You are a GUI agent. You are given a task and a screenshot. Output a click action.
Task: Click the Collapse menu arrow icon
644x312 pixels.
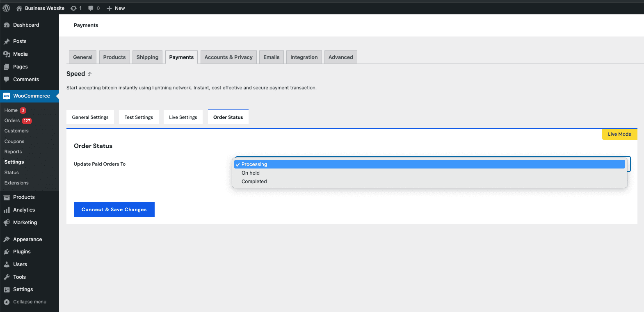pyautogui.click(x=7, y=302)
